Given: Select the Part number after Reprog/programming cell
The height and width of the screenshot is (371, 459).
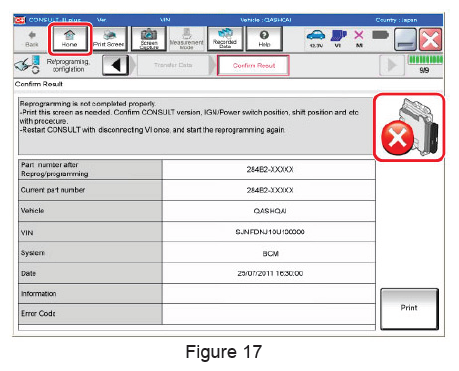Looking at the screenshot, I should [90, 169].
